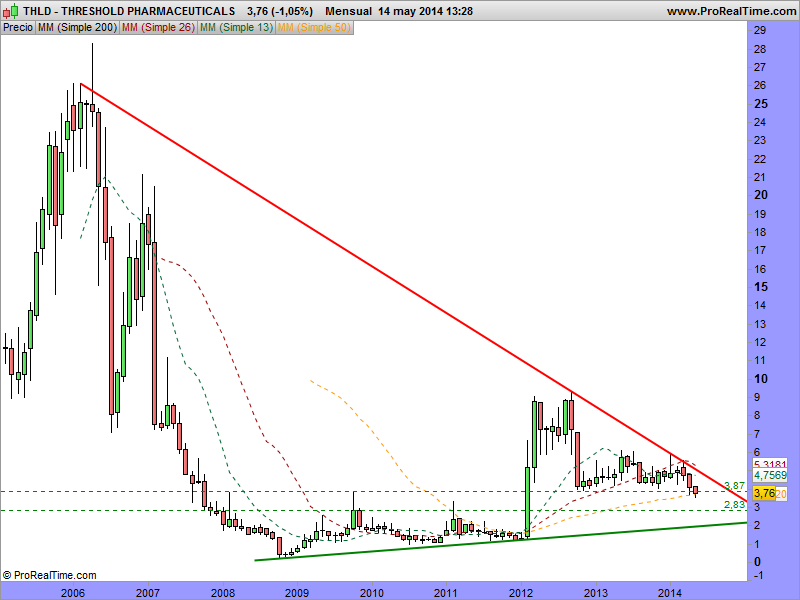The width and height of the screenshot is (800, 600).
Task: Click the 3,87 horizontal level label
Action: (735, 486)
